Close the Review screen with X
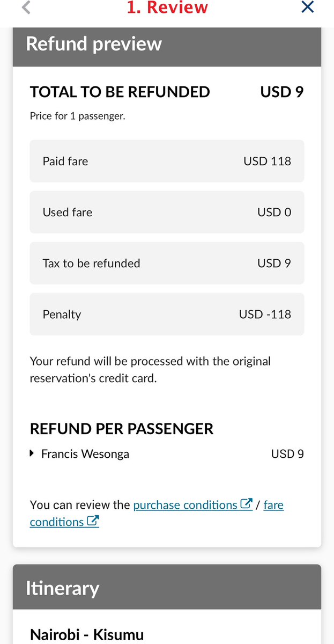The width and height of the screenshot is (334, 644). [307, 7]
